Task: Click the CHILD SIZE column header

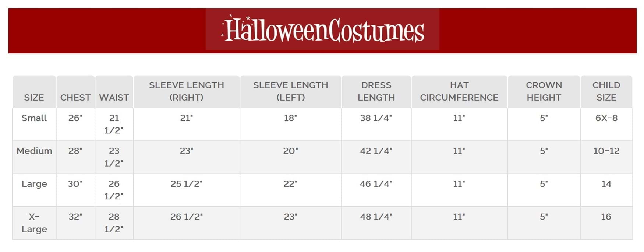Action: click(606, 91)
